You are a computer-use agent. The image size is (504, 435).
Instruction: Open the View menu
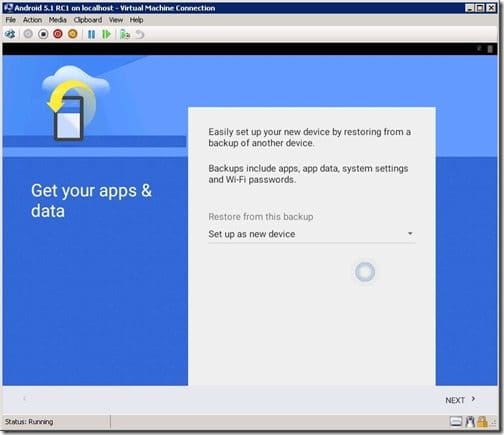click(116, 20)
